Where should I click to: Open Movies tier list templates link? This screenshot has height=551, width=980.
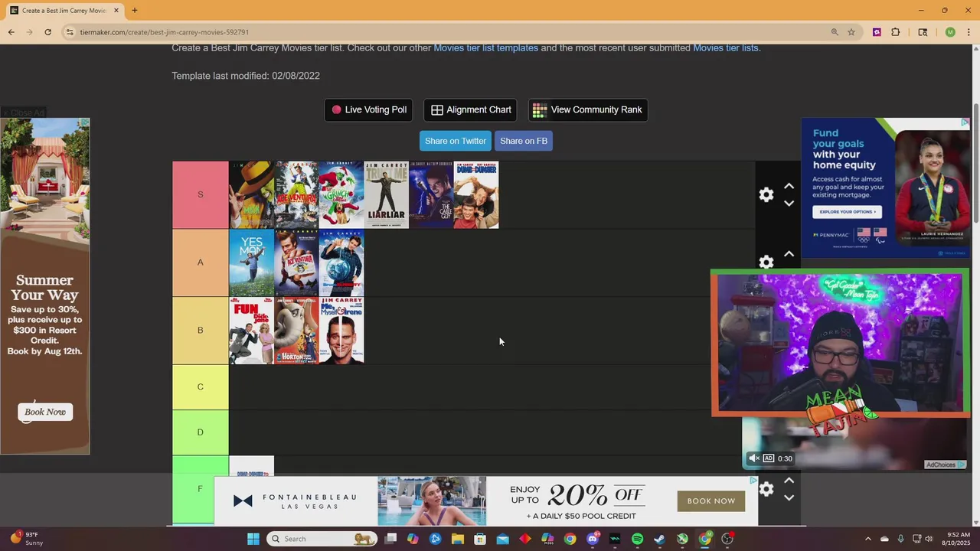486,47
